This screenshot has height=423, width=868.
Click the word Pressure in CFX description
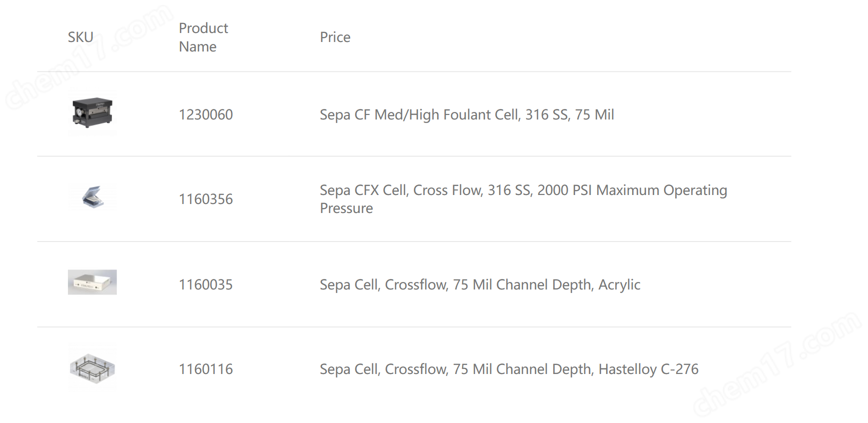click(346, 208)
